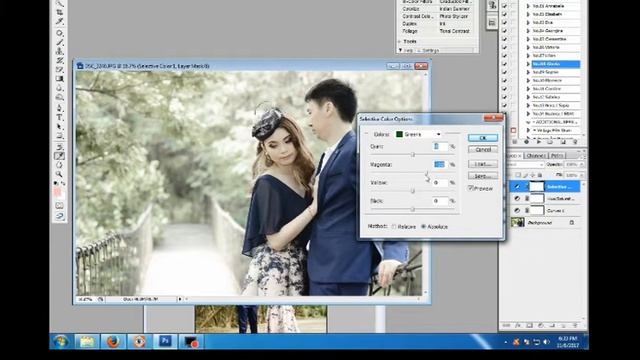640x360 pixels.
Task: Click the Selective Color layer mask thumbnail
Action: [x=537, y=187]
